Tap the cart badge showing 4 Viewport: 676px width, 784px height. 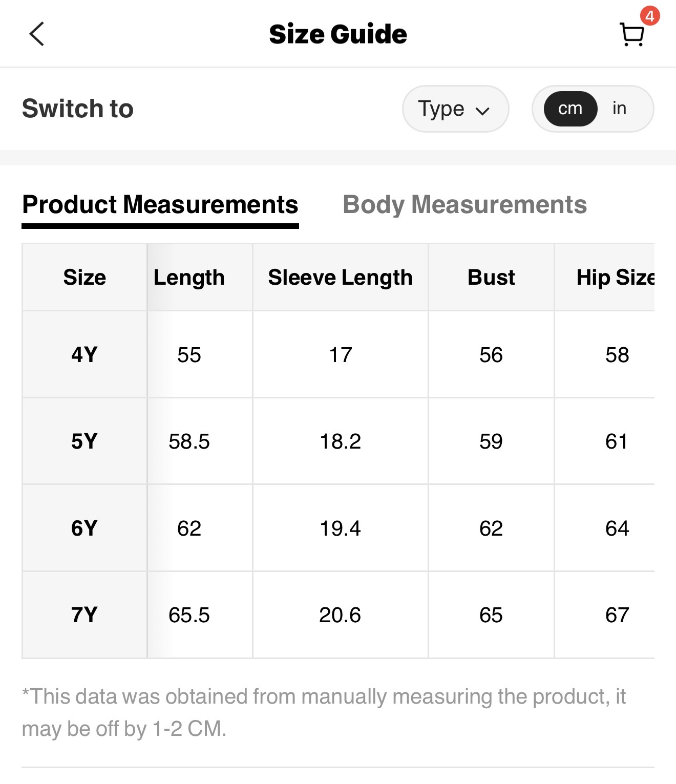pyautogui.click(x=649, y=16)
